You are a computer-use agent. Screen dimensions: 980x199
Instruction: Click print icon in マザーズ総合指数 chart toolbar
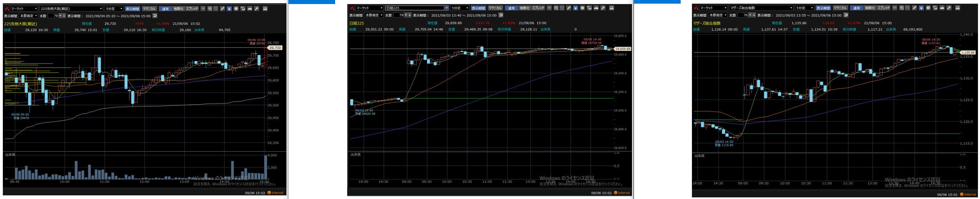pos(957,8)
